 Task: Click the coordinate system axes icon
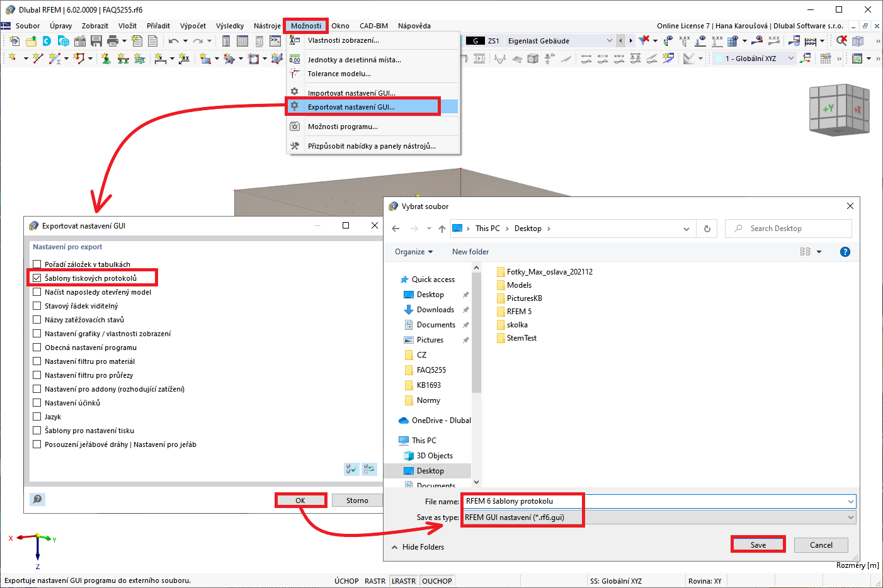click(x=805, y=59)
